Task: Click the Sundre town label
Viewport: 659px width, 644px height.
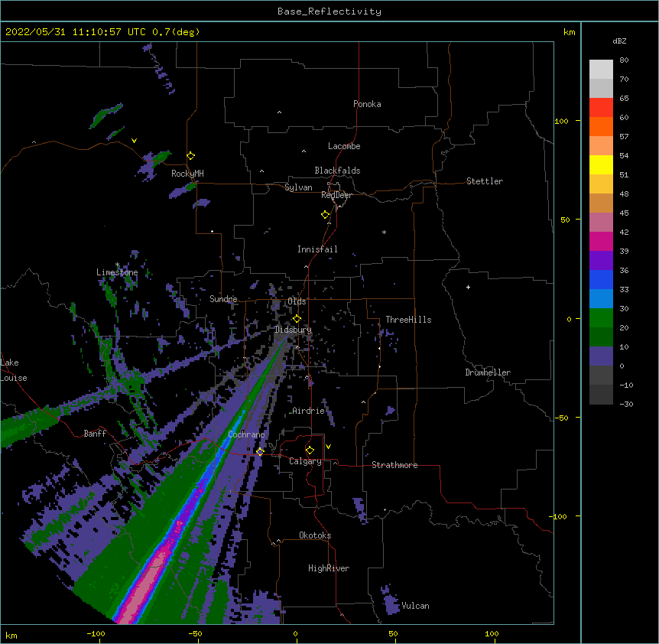Action: (223, 299)
